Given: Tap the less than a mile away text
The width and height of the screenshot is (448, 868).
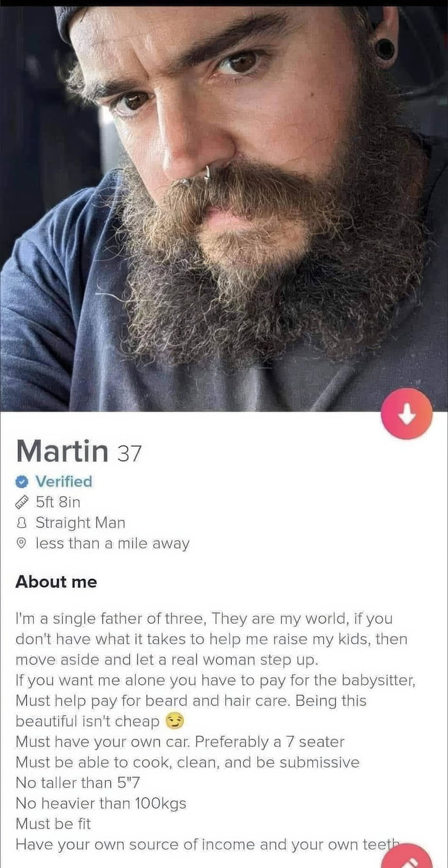Looking at the screenshot, I should 112,543.
